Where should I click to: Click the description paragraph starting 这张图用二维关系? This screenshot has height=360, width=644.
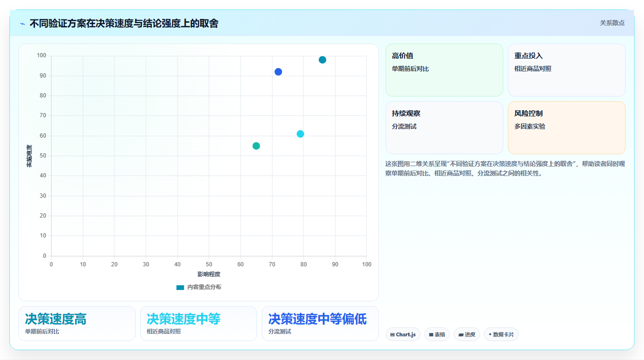[505, 168]
